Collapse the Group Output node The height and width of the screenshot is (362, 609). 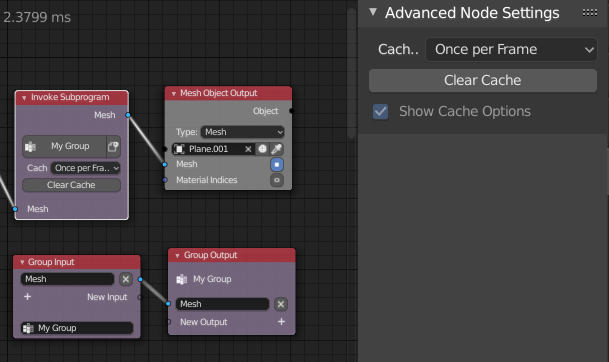point(177,256)
